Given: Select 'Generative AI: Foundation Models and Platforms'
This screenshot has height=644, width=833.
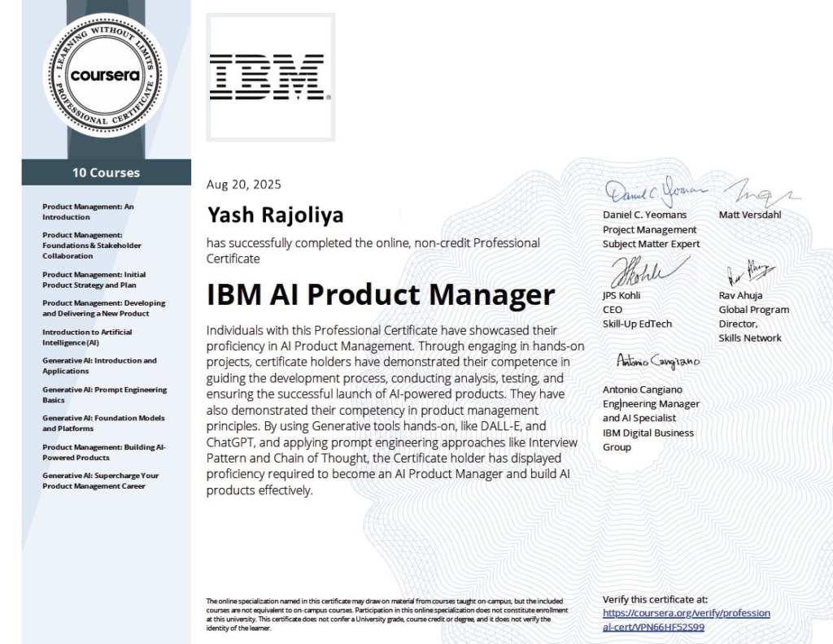Looking at the screenshot, I should coord(103,423).
